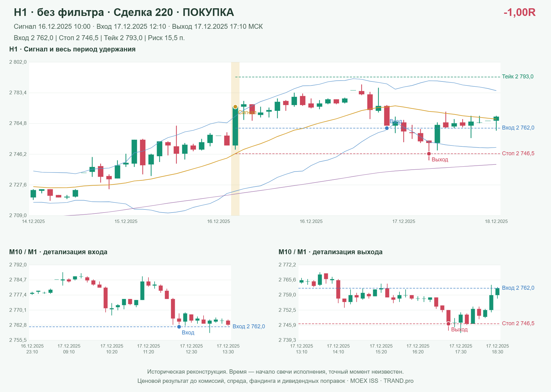Click the signal/entry/exit timestamps line
The height and width of the screenshot is (392, 551).
(138, 27)
